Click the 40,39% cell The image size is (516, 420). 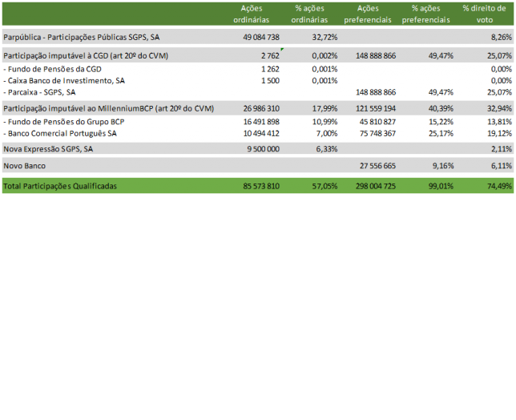[x=441, y=108]
